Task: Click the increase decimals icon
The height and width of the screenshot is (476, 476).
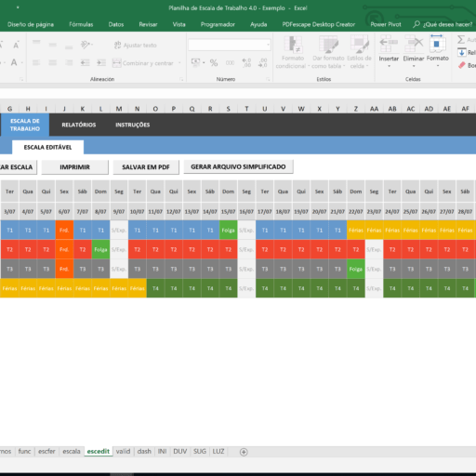Action: click(246, 63)
